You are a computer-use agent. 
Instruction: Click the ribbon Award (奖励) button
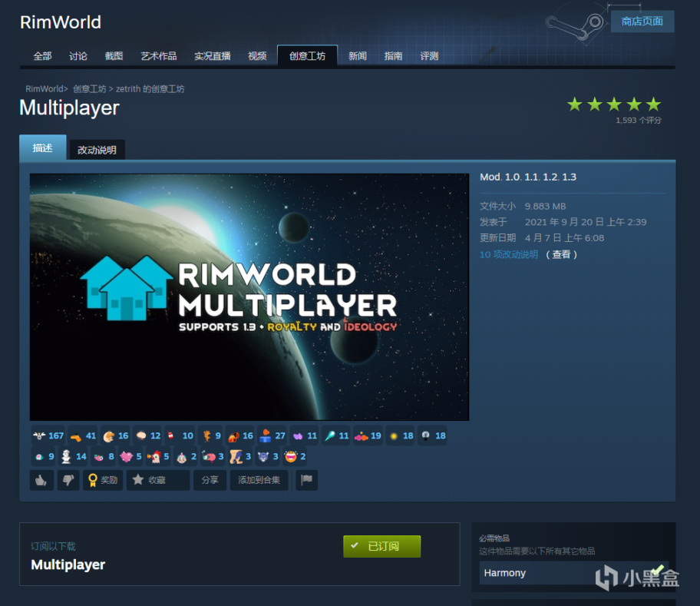coord(103,480)
